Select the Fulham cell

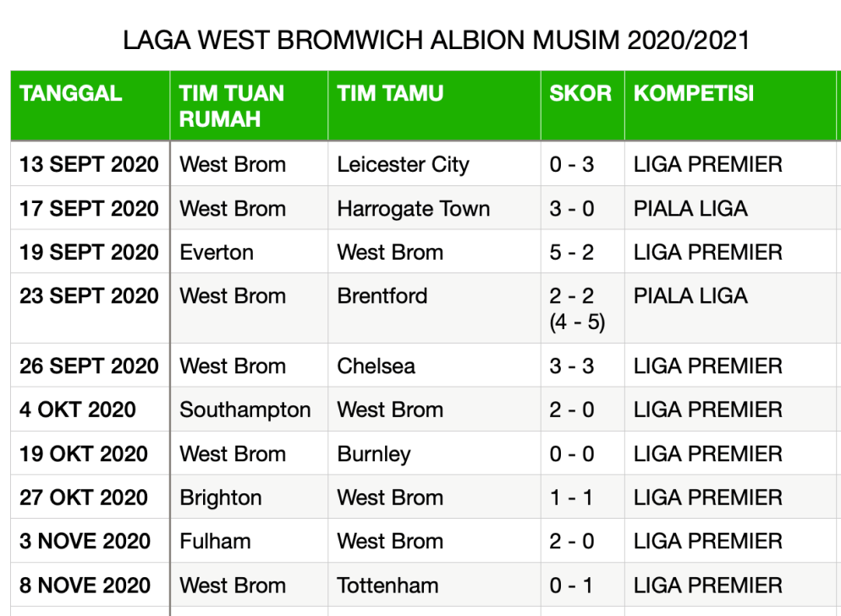coord(215,542)
